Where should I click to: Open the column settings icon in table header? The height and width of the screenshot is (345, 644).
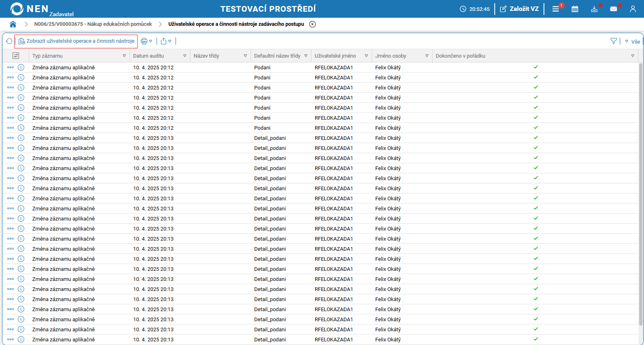point(16,56)
